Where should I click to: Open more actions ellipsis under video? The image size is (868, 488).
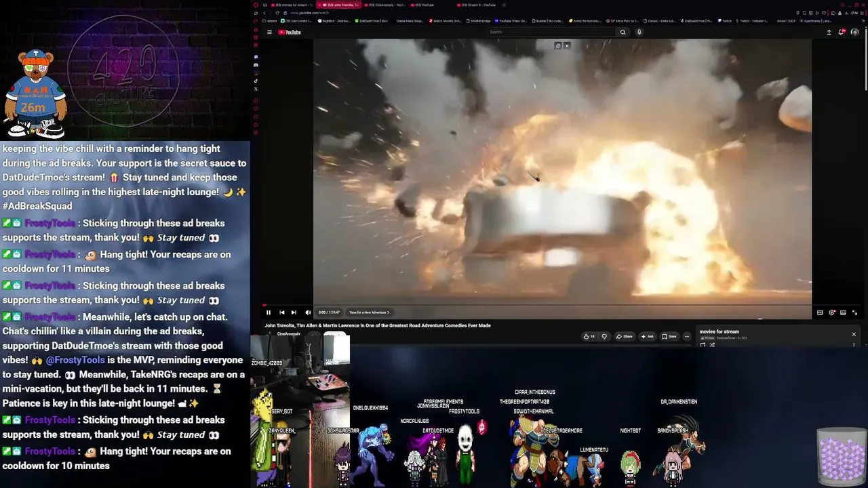686,336
